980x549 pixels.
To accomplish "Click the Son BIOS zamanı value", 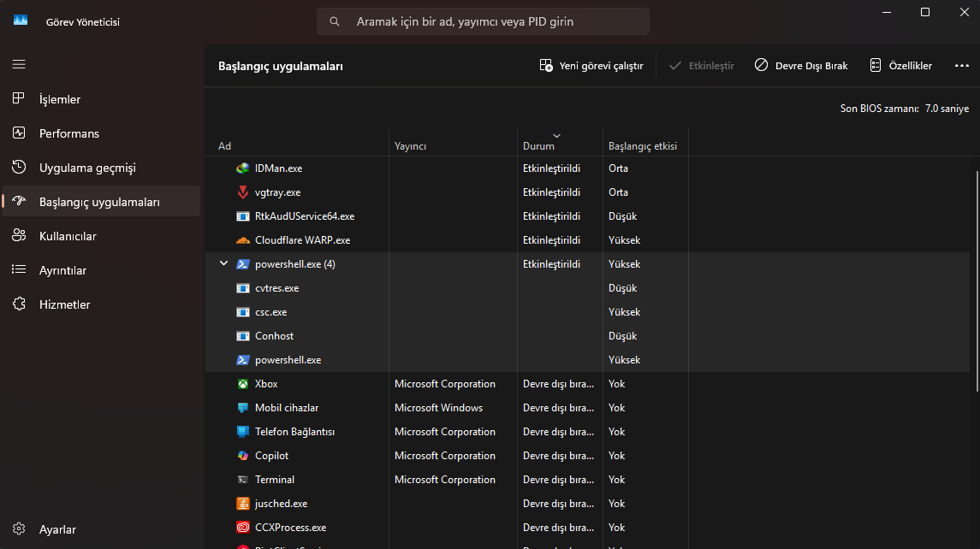I will coord(947,109).
